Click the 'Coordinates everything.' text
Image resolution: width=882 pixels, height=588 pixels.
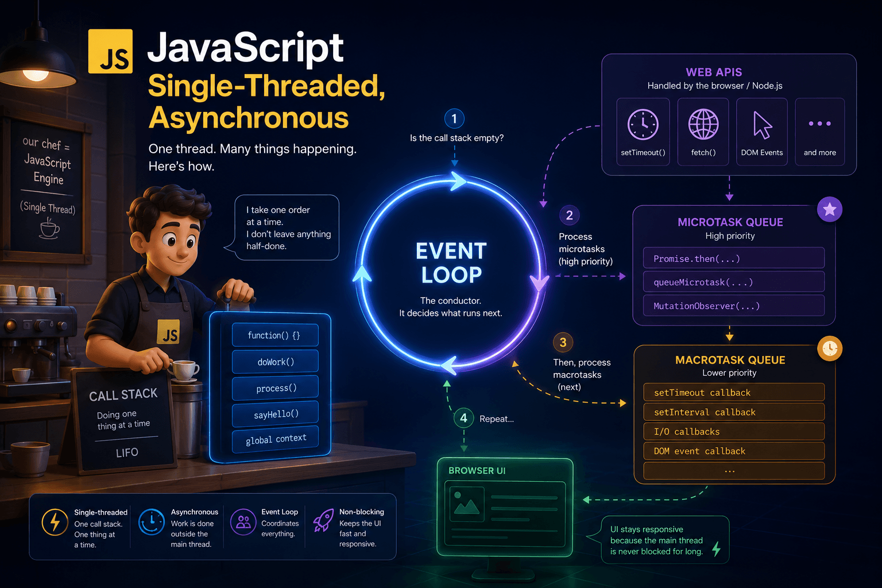(280, 528)
